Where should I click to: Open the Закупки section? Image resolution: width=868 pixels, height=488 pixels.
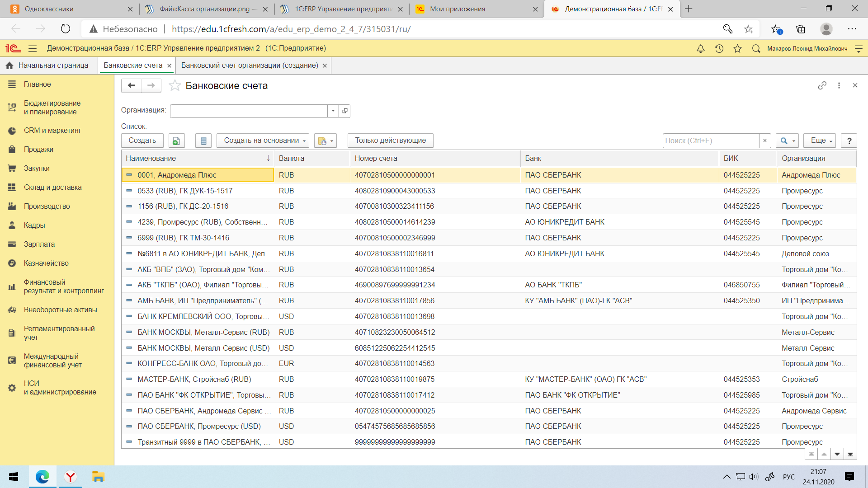coord(57,169)
